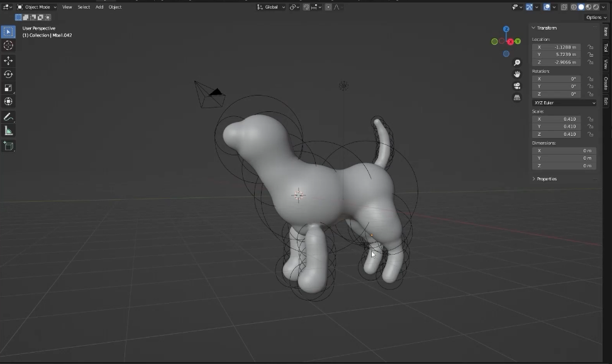Select the Cursor tool
The height and width of the screenshot is (364, 612).
point(8,45)
